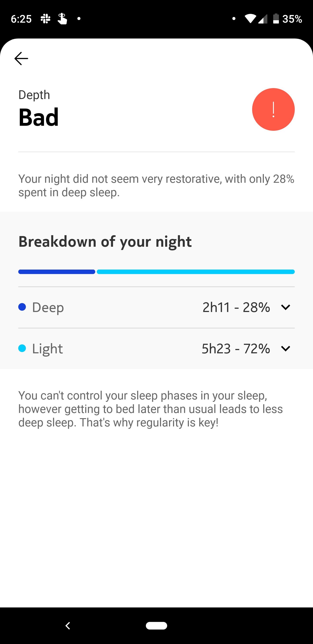Tap the Bad depth rating title

pyautogui.click(x=39, y=117)
